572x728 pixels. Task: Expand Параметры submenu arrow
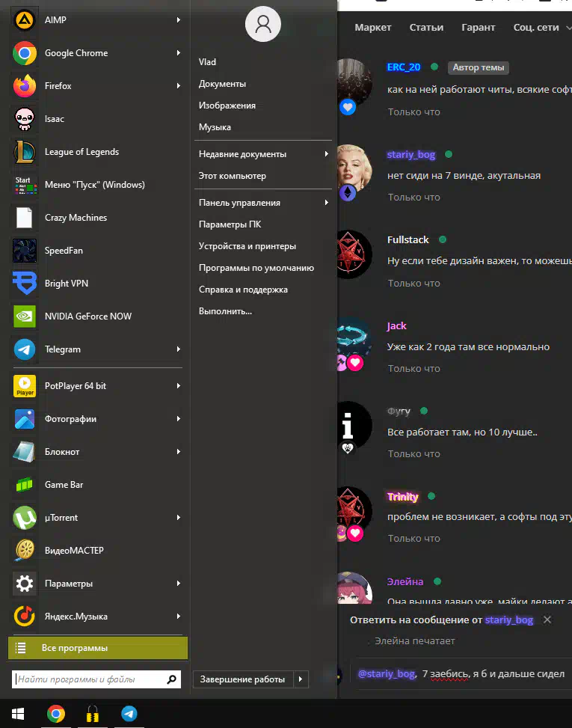tap(179, 584)
